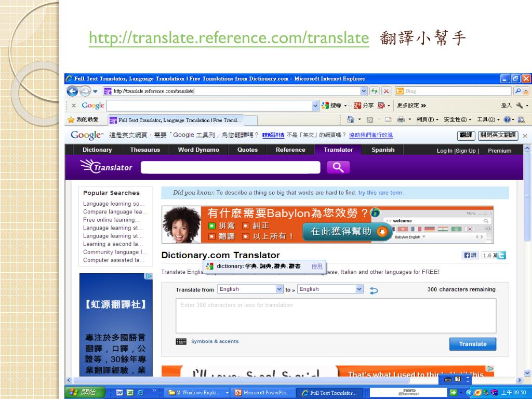Follow the 'try this rare term' link
Viewport: 532px width, 399px height.
click(381, 193)
